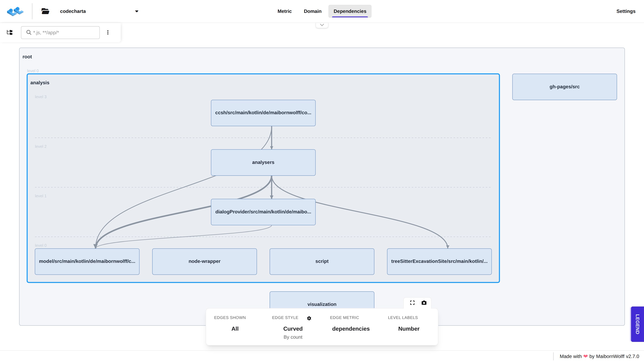Select the script node
This screenshot has height=362, width=644.
(x=322, y=262)
